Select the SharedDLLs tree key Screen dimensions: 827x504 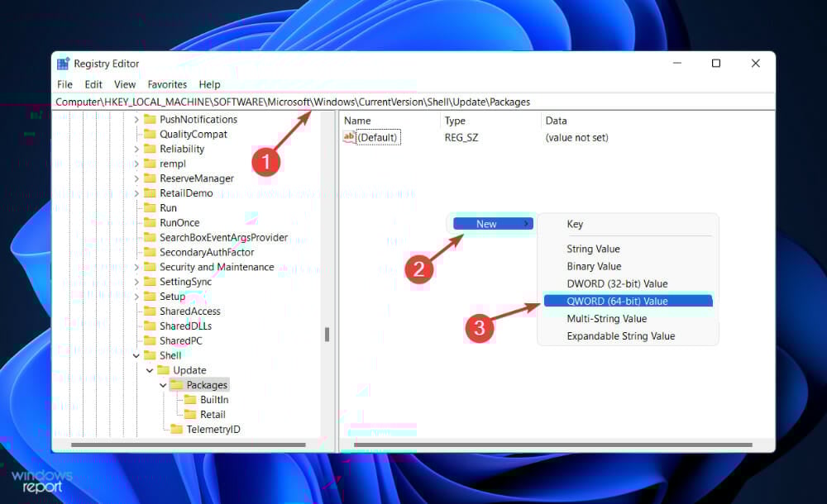pos(185,326)
